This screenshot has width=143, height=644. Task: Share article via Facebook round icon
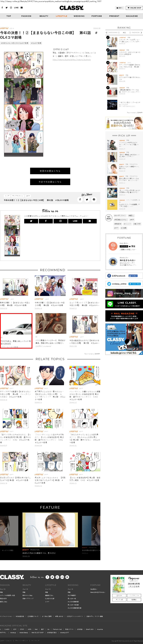pos(80,199)
